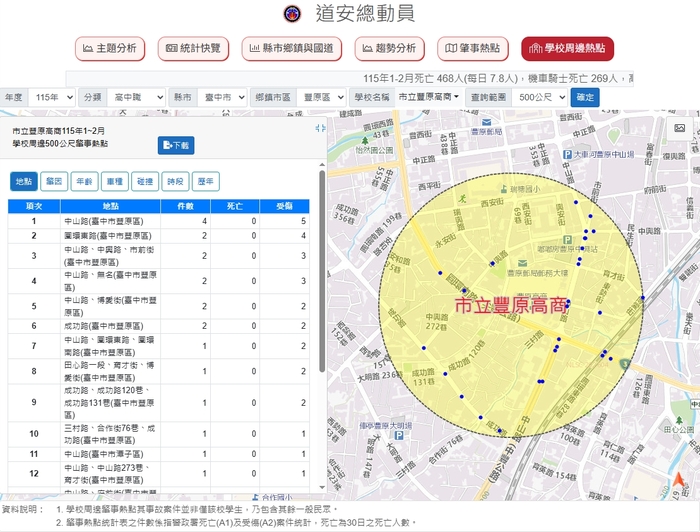Click the 市立豐原高商 map label
The height and width of the screenshot is (532, 700).
[511, 306]
